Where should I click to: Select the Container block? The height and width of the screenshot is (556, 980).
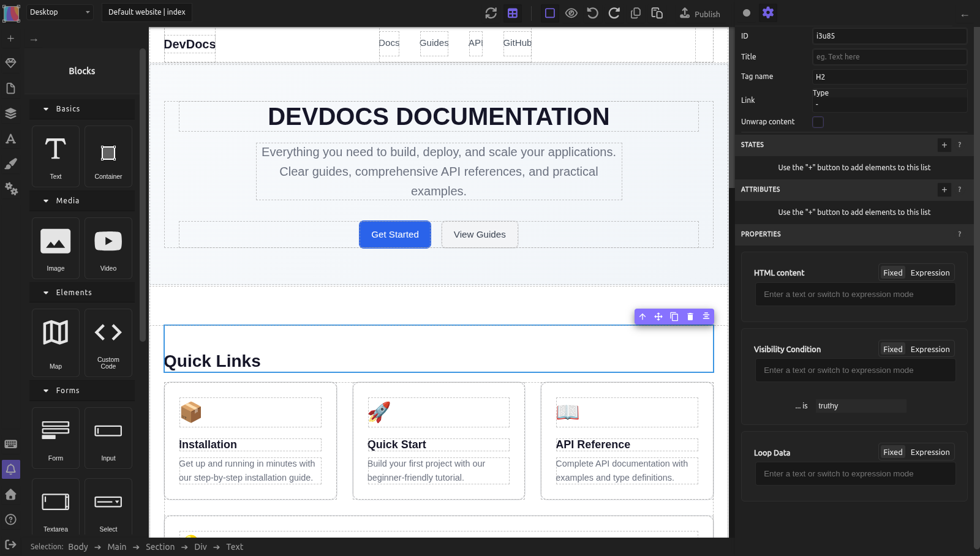tap(108, 156)
